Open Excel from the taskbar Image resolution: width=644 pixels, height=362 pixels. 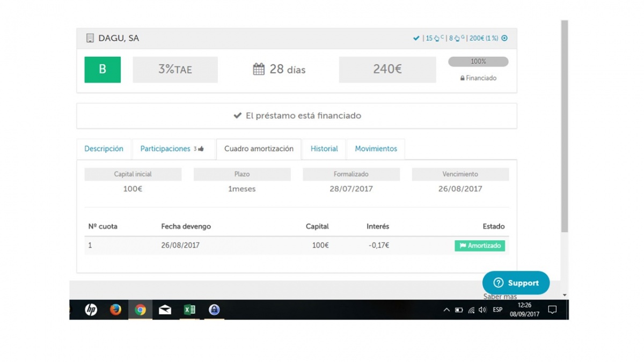pos(189,309)
